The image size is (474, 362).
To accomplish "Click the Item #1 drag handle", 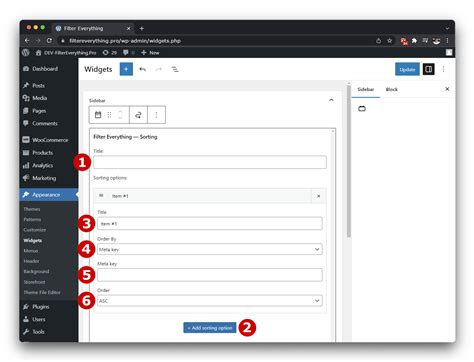I will [101, 196].
